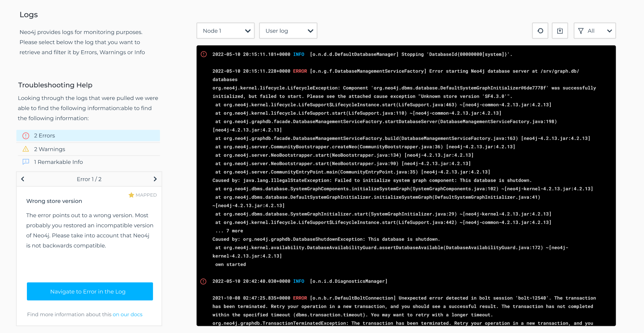Click the yellow warning triangle icon

pos(26,149)
